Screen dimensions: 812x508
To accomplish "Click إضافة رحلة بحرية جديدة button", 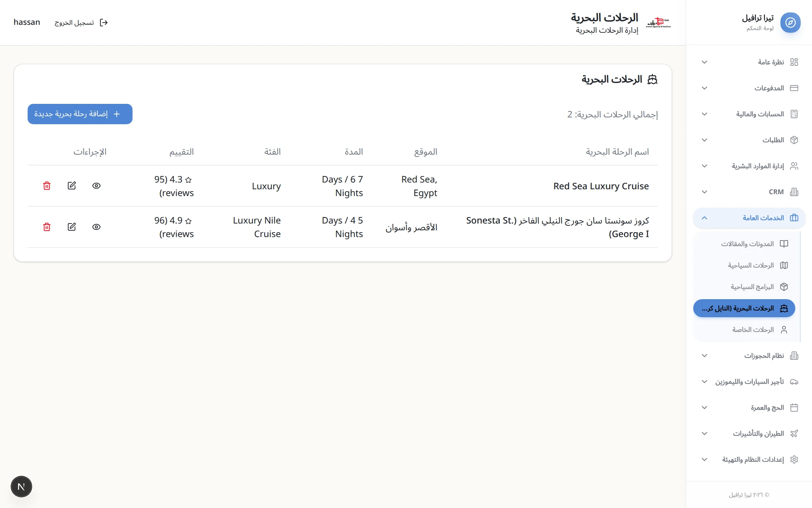I will pos(80,114).
